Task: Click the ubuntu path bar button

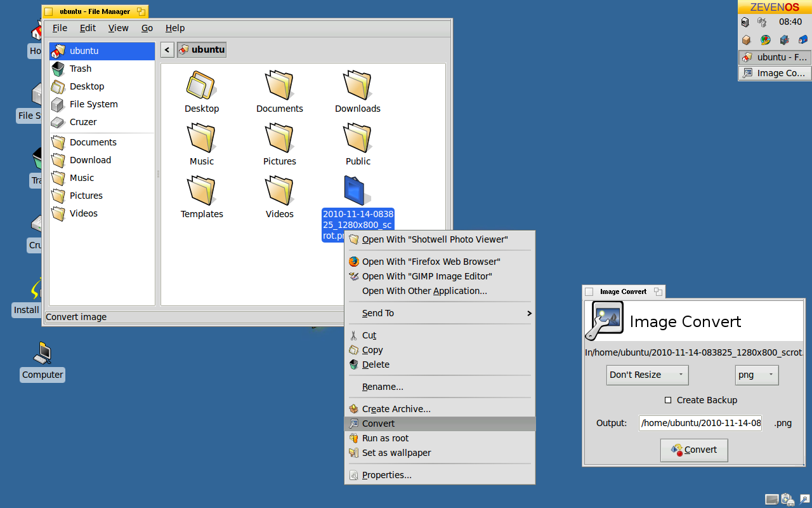Action: [x=202, y=50]
